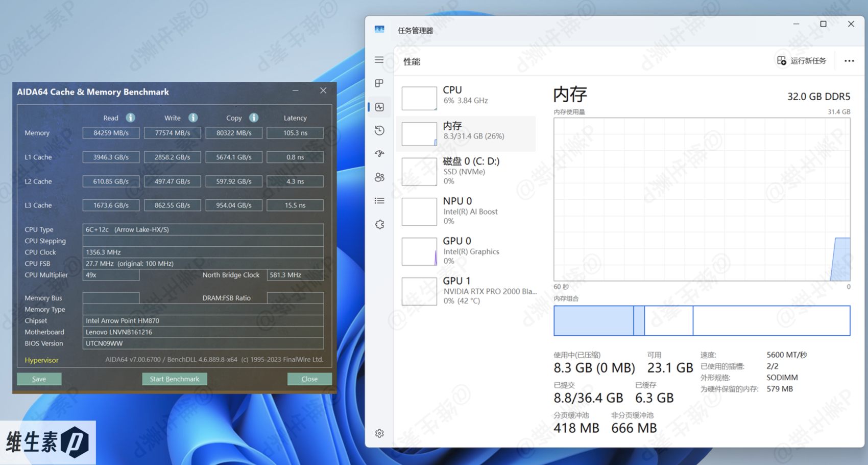Click the info icon next to Copy
868x465 pixels.
point(254,118)
